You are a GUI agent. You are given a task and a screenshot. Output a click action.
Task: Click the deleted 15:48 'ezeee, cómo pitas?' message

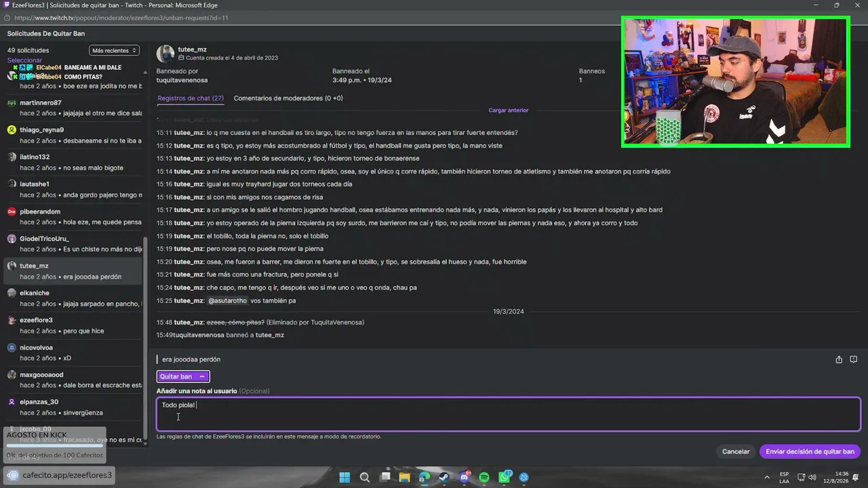click(x=260, y=322)
